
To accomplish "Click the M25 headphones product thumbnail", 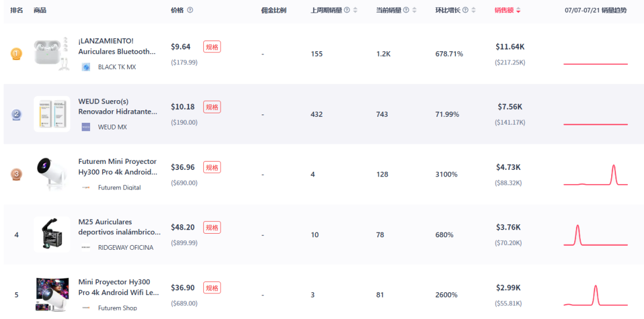I will point(51,234).
